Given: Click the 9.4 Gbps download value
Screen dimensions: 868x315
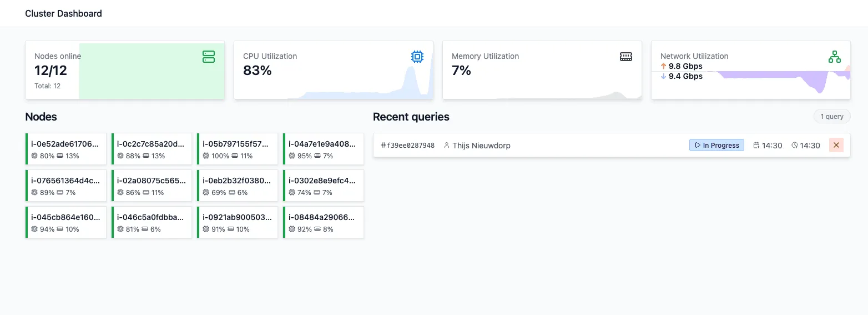Looking at the screenshot, I should pos(685,76).
